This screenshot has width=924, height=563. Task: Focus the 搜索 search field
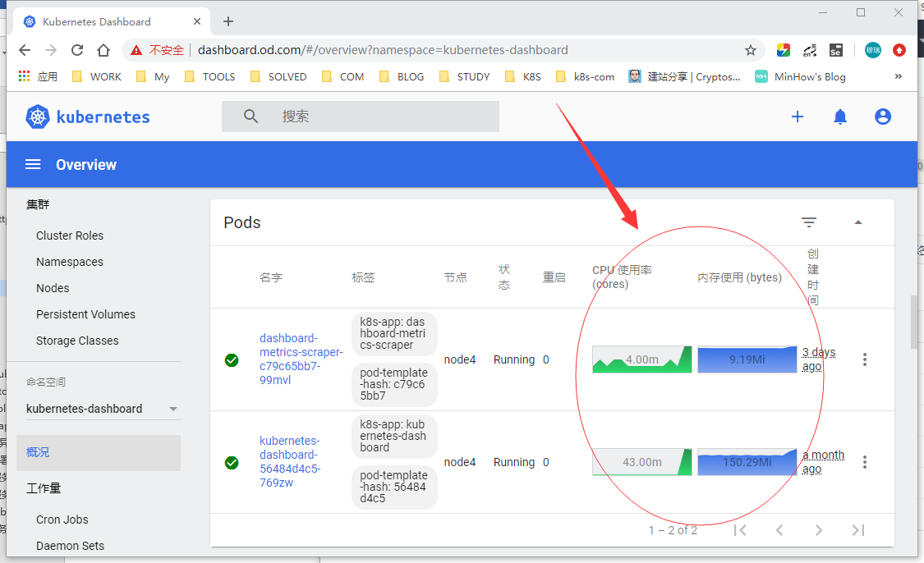pos(360,117)
